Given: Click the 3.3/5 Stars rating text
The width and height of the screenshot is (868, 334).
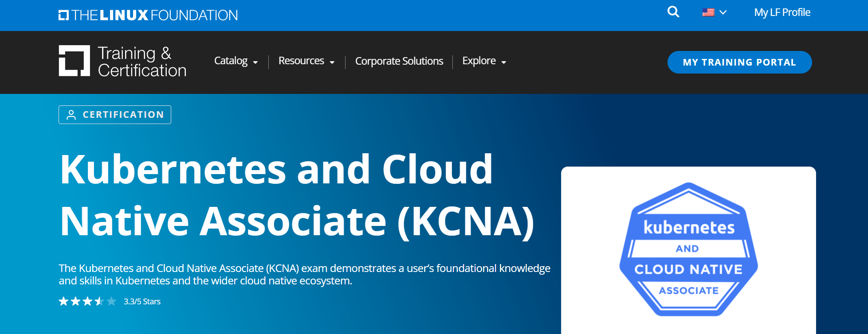Looking at the screenshot, I should tap(142, 302).
